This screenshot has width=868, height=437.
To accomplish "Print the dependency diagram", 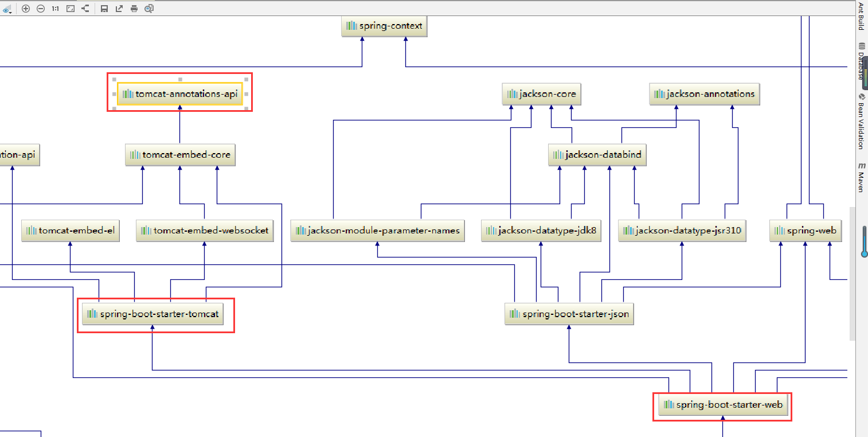I will tap(134, 9).
